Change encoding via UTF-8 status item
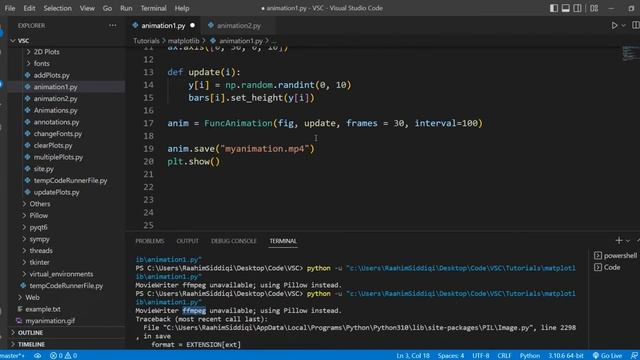 [480, 356]
